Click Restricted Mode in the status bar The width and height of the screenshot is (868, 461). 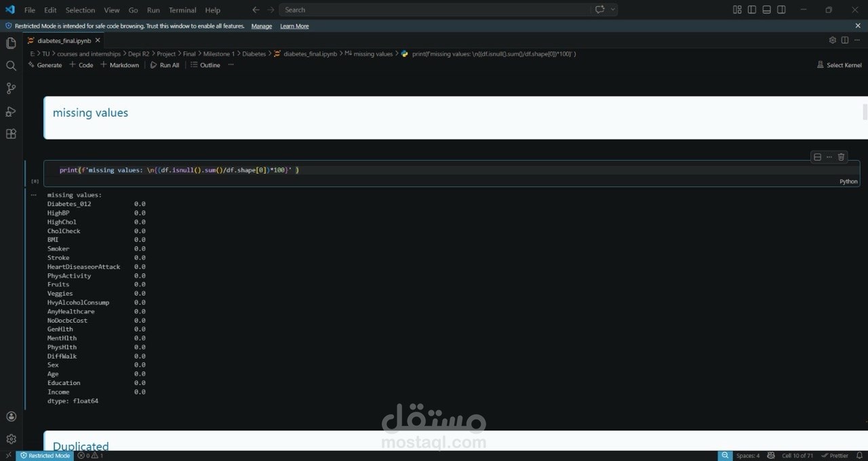[x=44, y=456]
